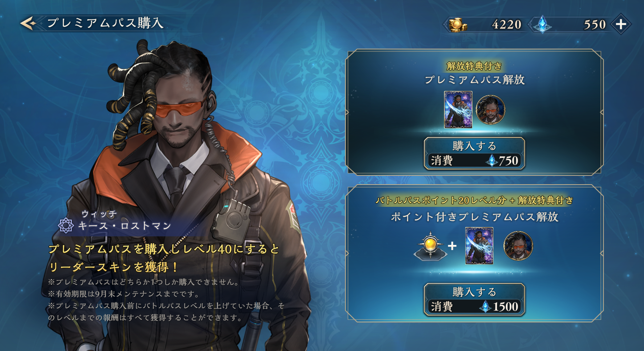Select the プレミアムパス解放 panel title

tap(474, 80)
